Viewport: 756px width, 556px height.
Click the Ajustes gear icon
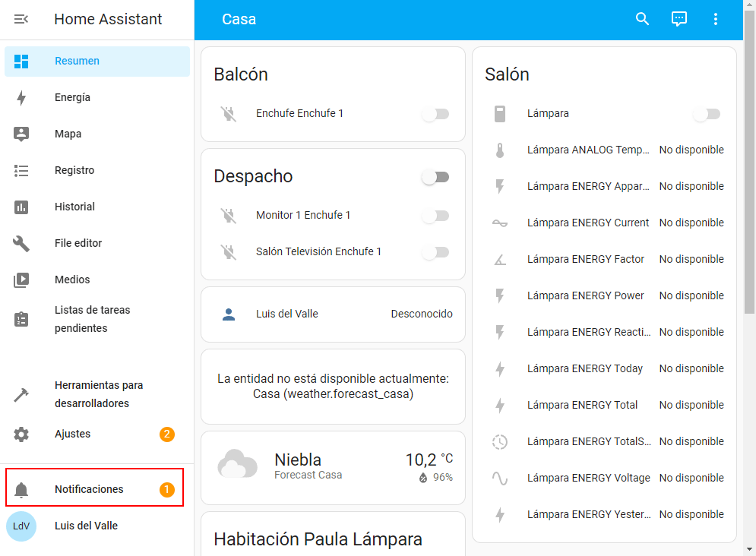click(21, 434)
